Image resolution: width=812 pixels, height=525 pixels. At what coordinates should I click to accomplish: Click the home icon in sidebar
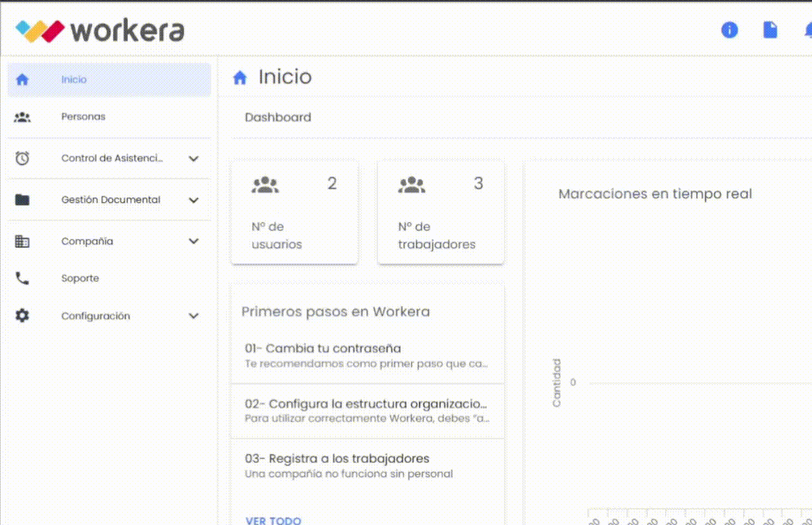coord(22,79)
